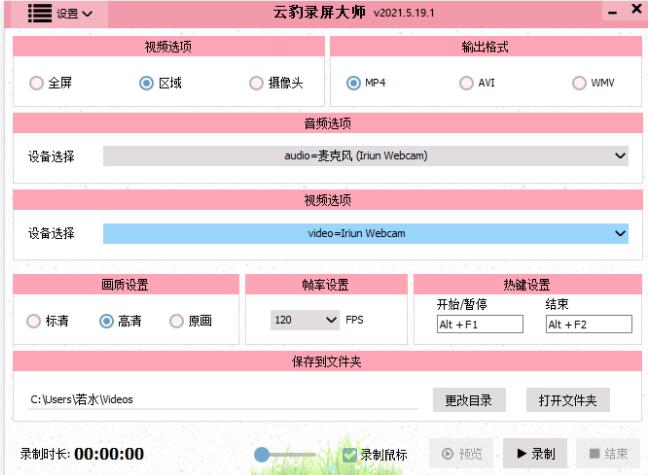This screenshot has height=475, width=648.
Task: Click the 开始/暂停 hotkey field Alt+F1
Action: click(x=480, y=324)
